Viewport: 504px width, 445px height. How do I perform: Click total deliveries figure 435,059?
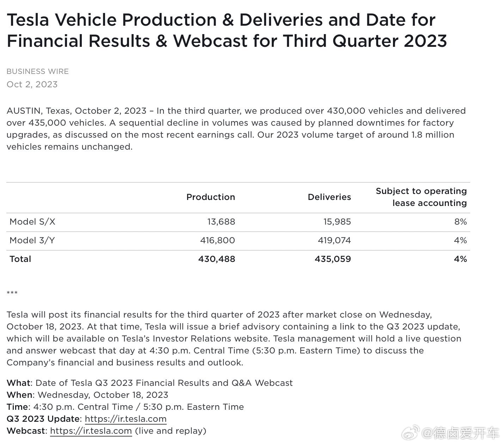tap(333, 259)
